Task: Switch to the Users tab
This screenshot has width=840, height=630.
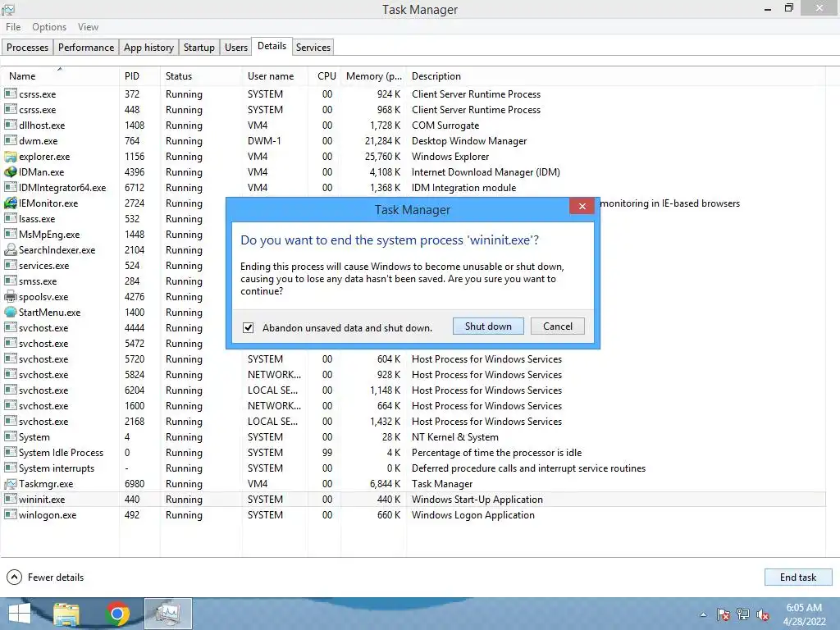Action: click(236, 47)
